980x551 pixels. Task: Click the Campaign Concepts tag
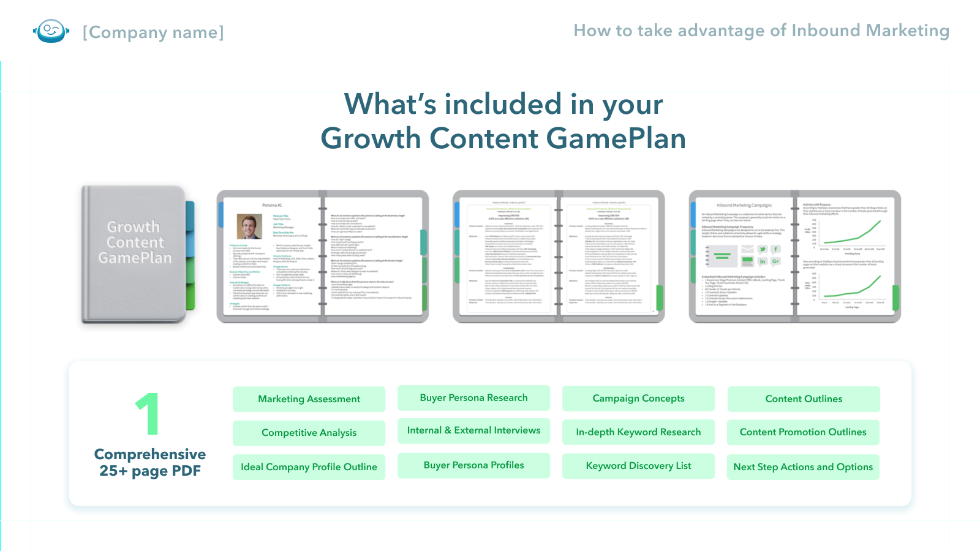638,399
